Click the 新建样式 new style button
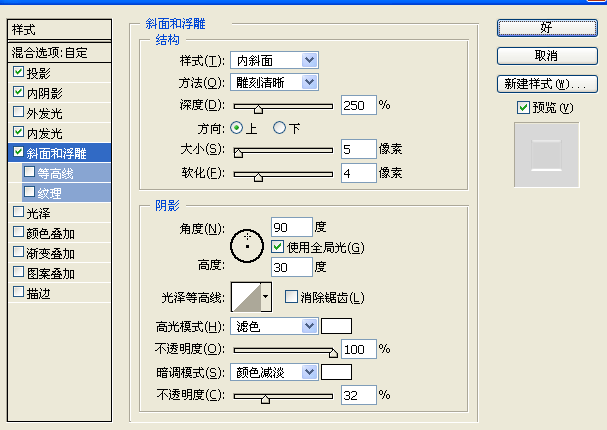Viewport: 607px width, 430px height. (x=547, y=84)
